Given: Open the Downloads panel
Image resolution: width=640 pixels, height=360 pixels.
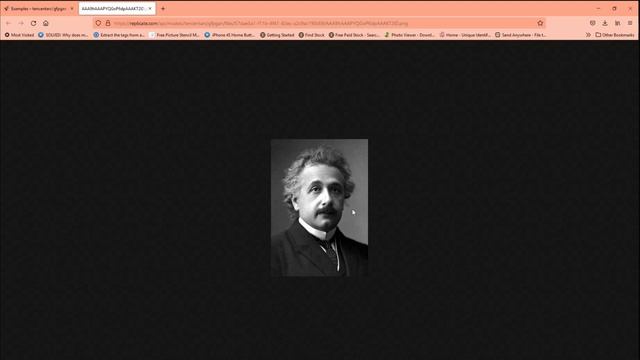Looking at the screenshot, I should pos(605,23).
